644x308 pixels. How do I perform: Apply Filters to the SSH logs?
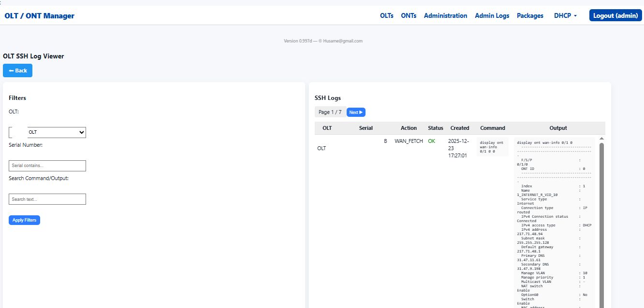click(x=24, y=220)
